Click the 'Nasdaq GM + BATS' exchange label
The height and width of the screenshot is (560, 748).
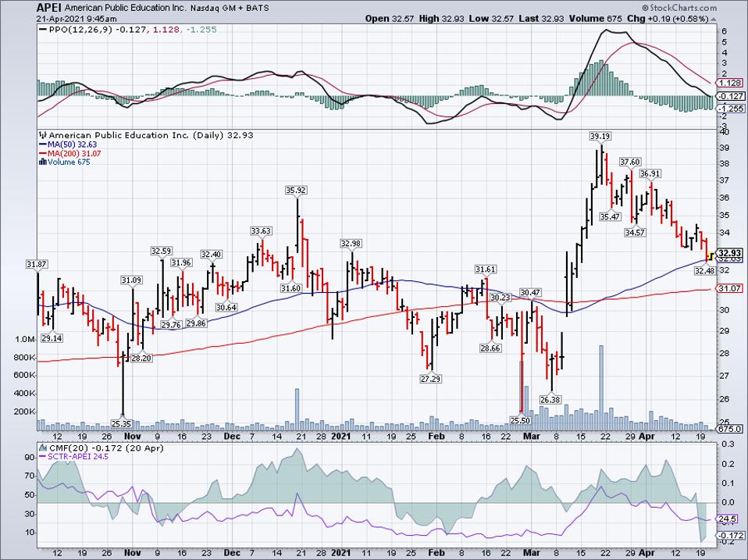[x=231, y=8]
